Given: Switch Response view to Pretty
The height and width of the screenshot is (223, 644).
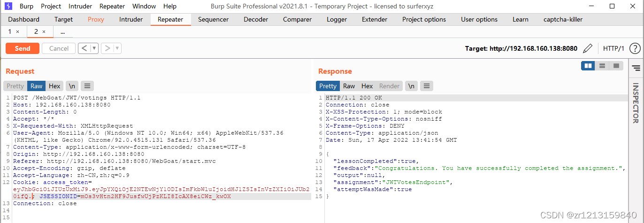Looking at the screenshot, I should (328, 86).
